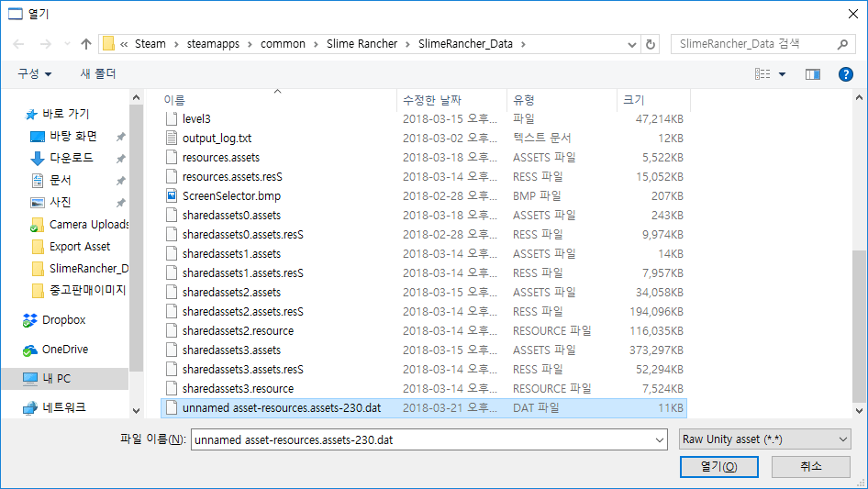The width and height of the screenshot is (868, 489).
Task: Select 네트워크 in navigation pane
Action: pyautogui.click(x=63, y=407)
